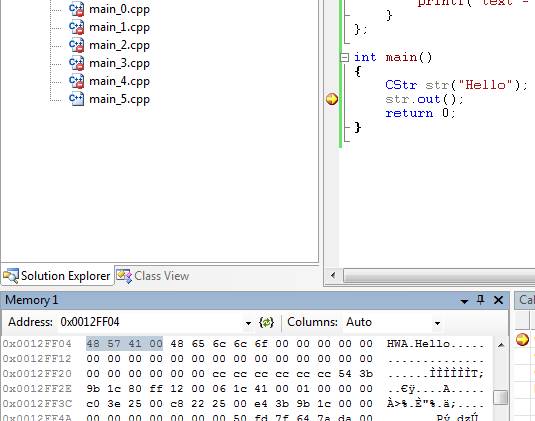Image resolution: width=535 pixels, height=421 pixels.
Task: Click the return 0 statement in code
Action: point(420,113)
